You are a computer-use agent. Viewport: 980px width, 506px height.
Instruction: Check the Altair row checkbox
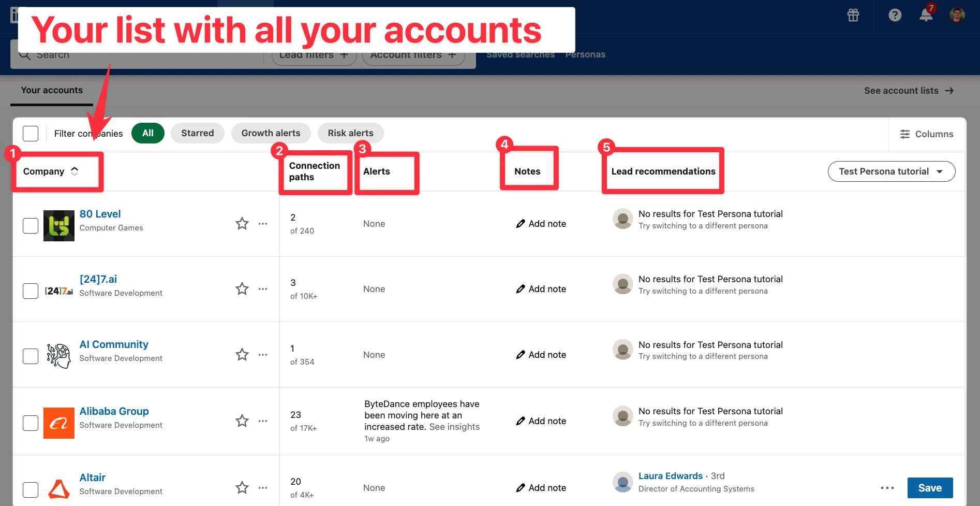point(31,490)
